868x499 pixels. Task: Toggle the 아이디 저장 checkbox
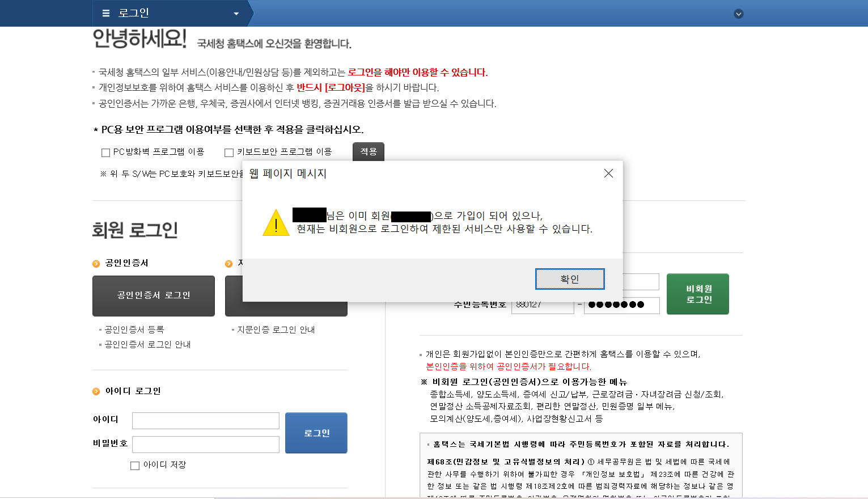coord(135,466)
